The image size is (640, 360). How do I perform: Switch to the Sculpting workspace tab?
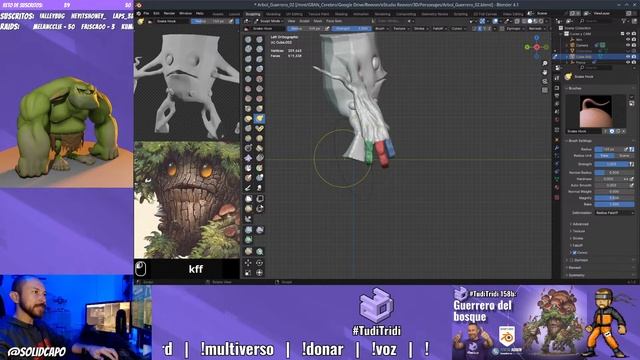pyautogui.click(x=253, y=14)
